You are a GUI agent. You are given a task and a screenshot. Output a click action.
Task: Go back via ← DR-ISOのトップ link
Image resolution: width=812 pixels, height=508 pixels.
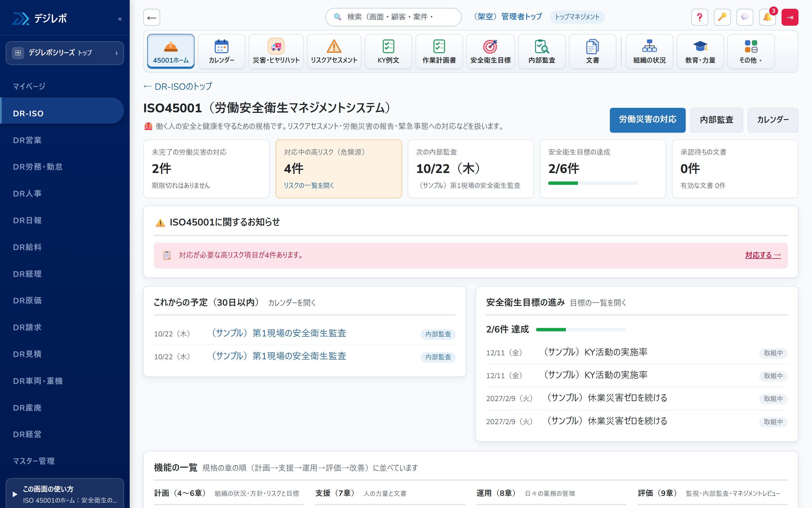point(178,86)
